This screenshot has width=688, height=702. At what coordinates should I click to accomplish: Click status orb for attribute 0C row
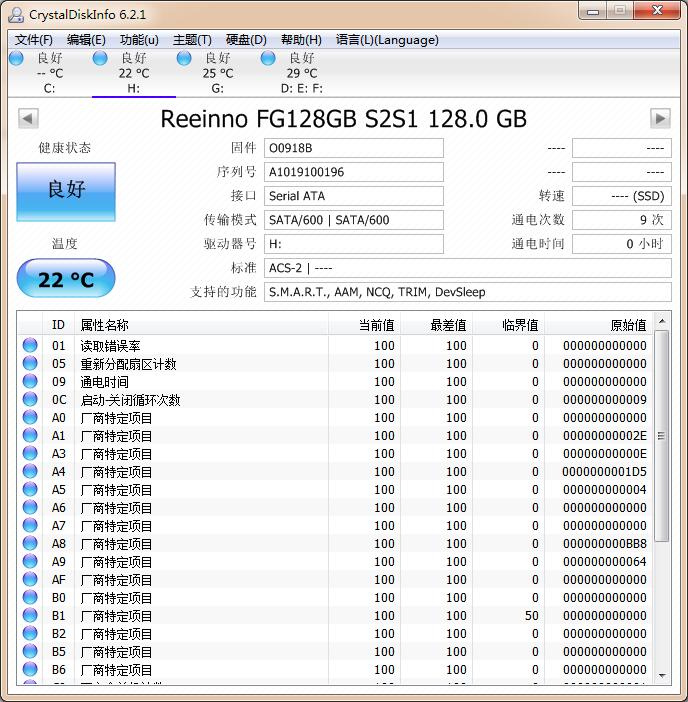coord(30,400)
